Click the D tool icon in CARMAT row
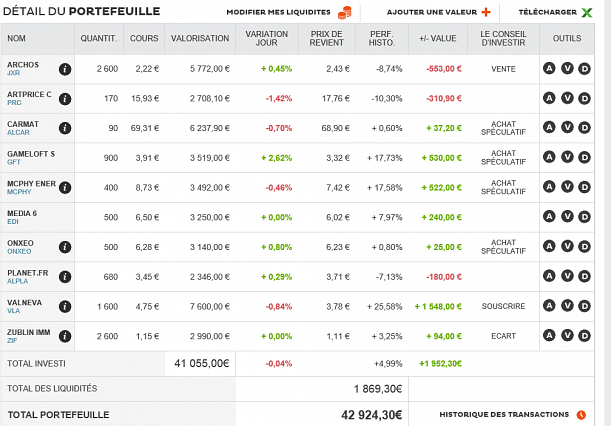The image size is (611, 426). 585,128
